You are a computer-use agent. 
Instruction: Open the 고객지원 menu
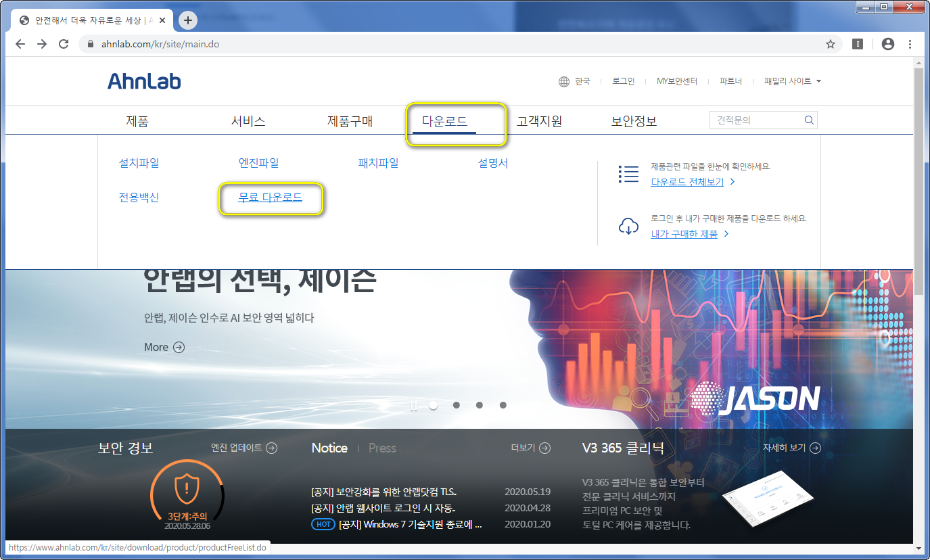click(539, 121)
